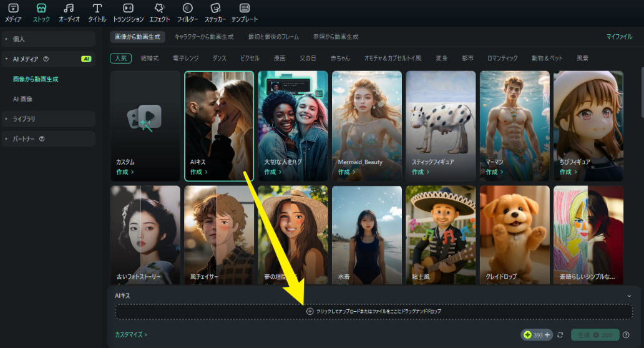644x348 pixels.
Task: Open the 粘土風 template thumbnail
Action: click(441, 235)
